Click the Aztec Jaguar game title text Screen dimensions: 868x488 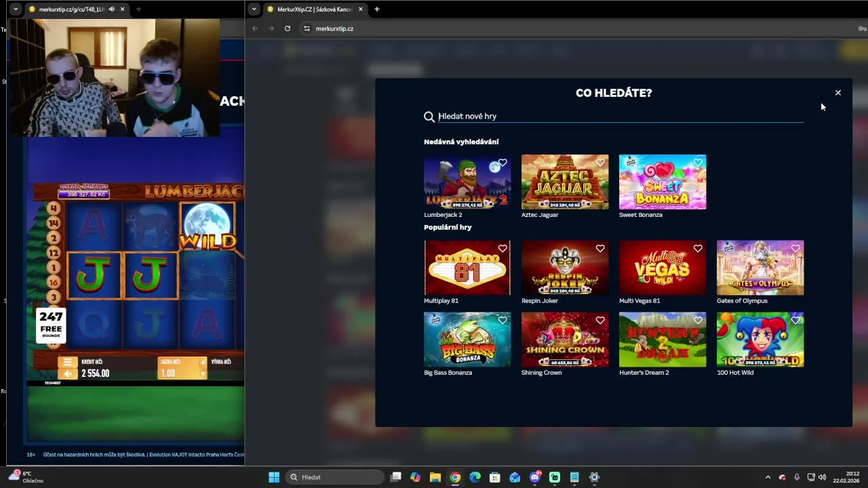click(x=540, y=215)
